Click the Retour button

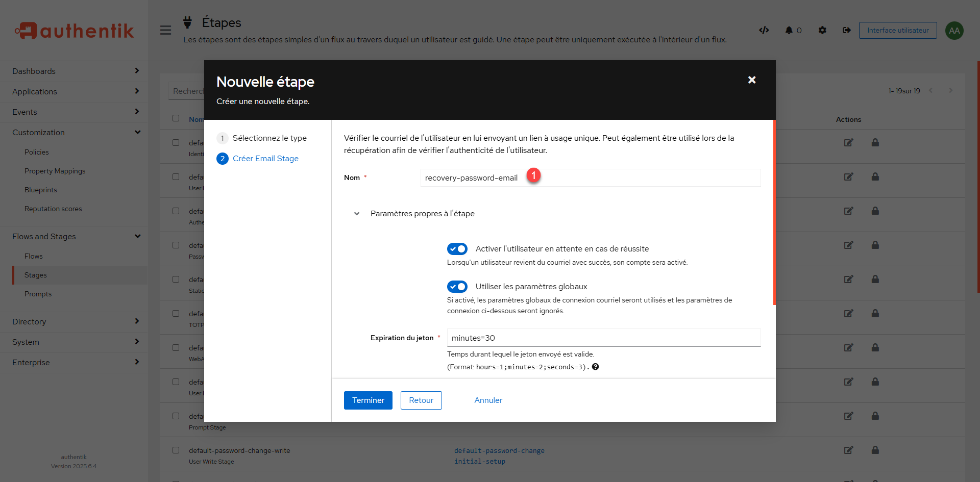coord(421,400)
